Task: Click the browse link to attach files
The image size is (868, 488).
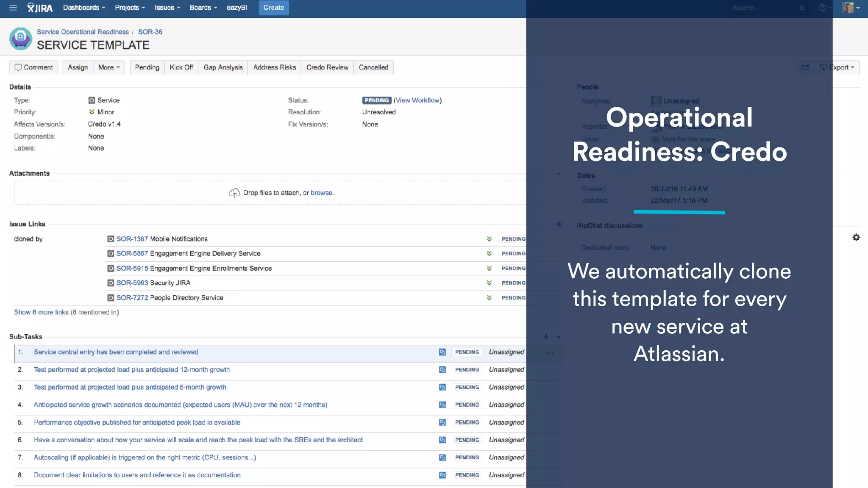Action: [x=322, y=193]
